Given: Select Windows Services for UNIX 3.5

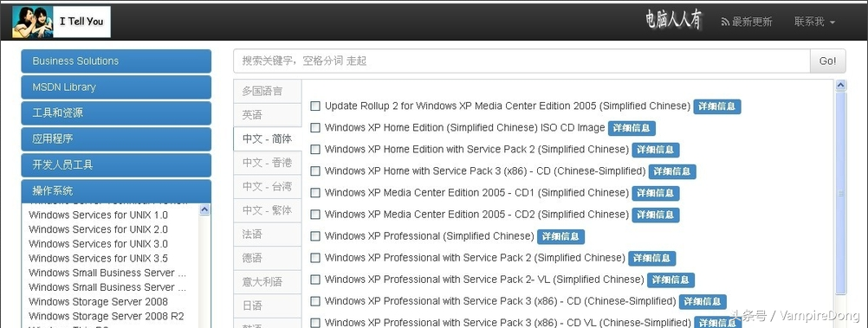Looking at the screenshot, I should click(x=98, y=258).
